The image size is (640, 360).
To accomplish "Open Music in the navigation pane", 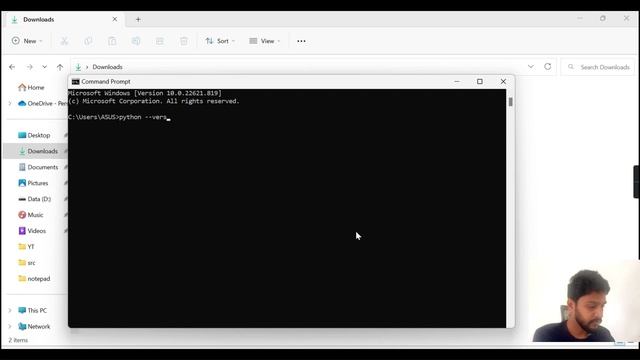I will [x=31, y=215].
